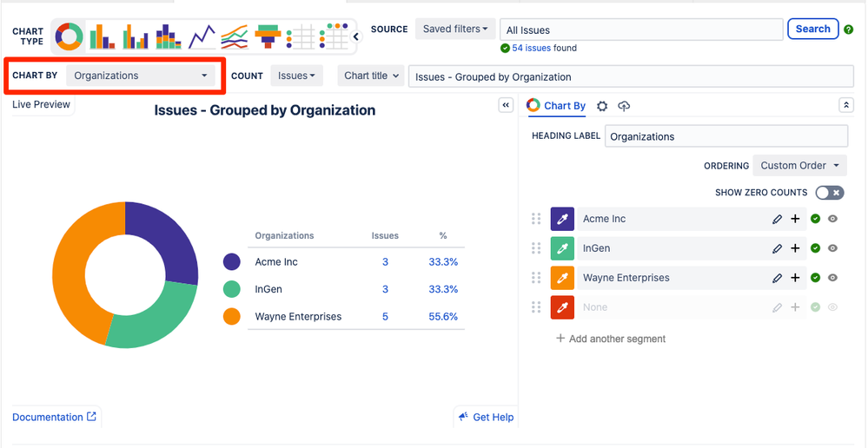Open the Ordering Custom Order dropdown
Viewport: 868px width, 448px height.
coord(800,165)
